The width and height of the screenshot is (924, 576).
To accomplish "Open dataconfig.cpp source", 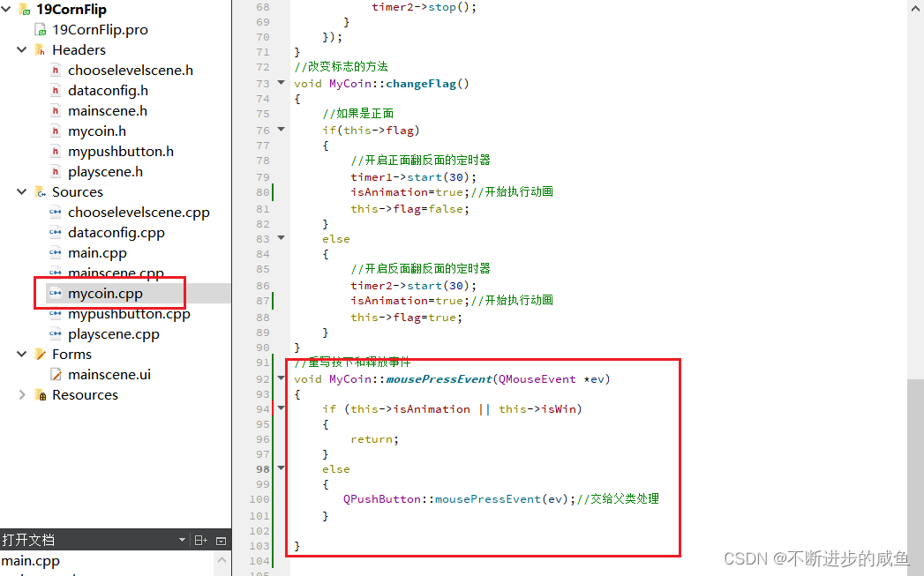I will (x=116, y=233).
